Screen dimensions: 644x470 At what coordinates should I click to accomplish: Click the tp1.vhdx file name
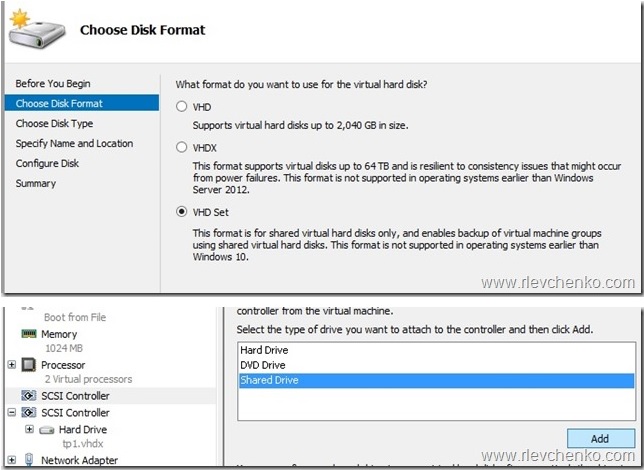[83, 444]
